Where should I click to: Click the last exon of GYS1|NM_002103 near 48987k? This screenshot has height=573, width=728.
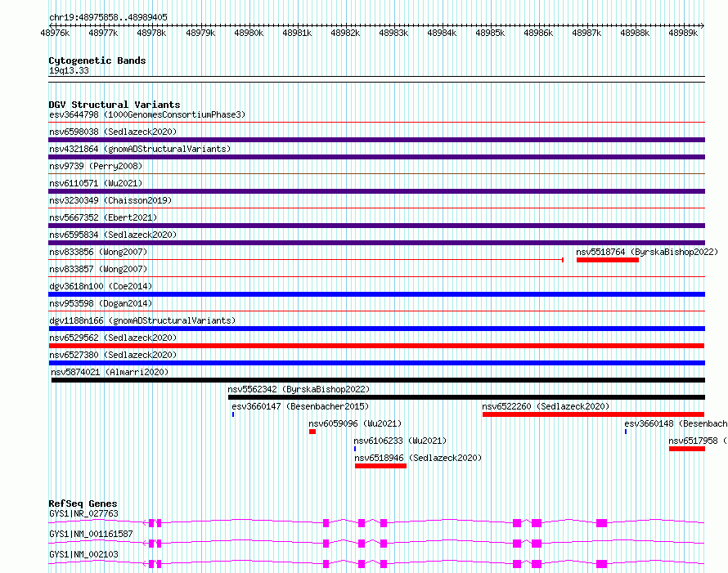click(602, 564)
